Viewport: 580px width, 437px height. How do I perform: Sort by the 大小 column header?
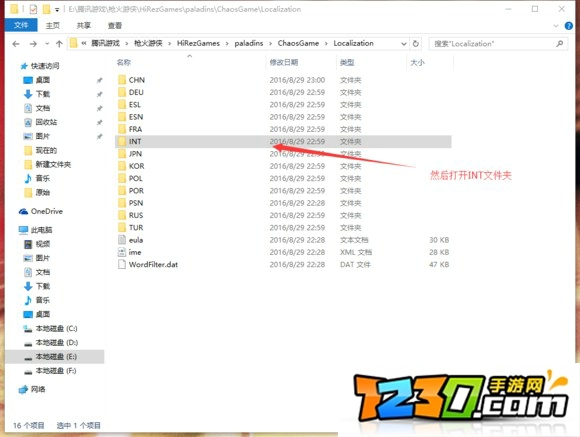(417, 62)
